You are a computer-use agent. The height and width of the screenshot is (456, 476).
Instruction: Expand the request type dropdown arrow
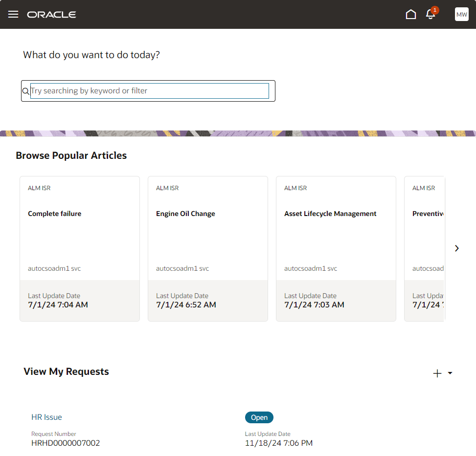coord(450,373)
